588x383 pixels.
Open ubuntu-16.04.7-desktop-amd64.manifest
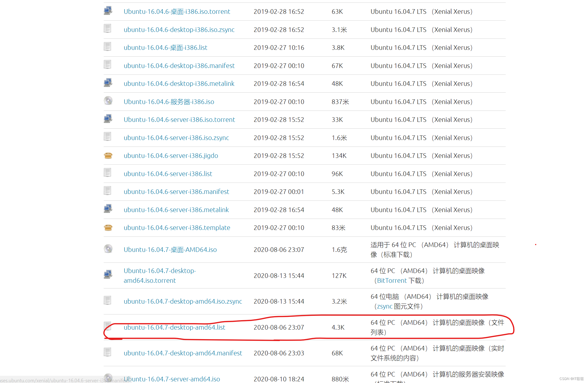[x=183, y=353]
